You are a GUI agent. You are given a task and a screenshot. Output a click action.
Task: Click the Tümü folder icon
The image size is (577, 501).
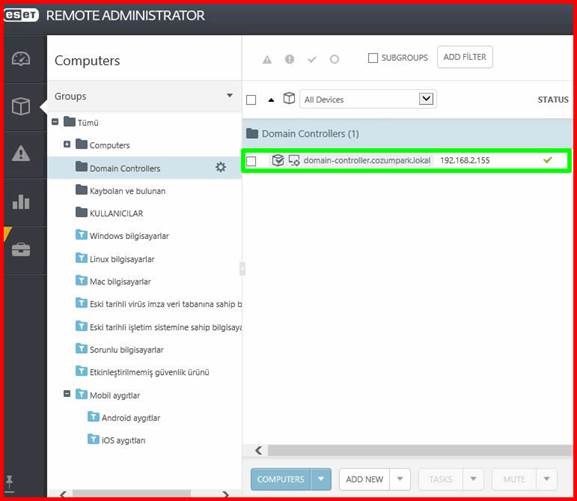point(69,121)
